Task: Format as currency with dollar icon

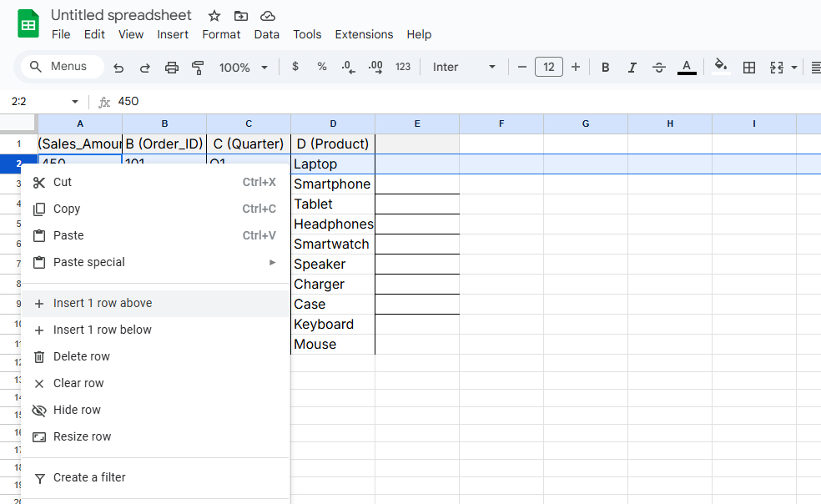Action: pos(295,67)
